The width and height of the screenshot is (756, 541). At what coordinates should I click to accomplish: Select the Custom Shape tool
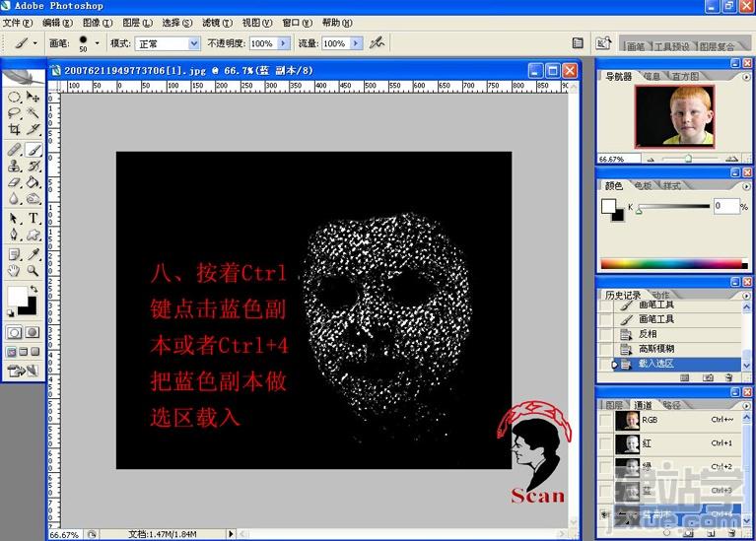coord(33,235)
